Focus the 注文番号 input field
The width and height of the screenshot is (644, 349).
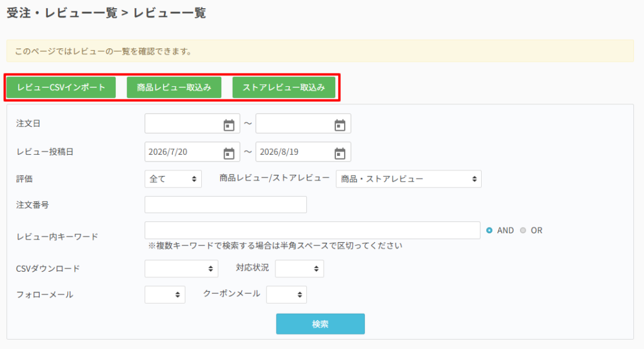coord(226,204)
